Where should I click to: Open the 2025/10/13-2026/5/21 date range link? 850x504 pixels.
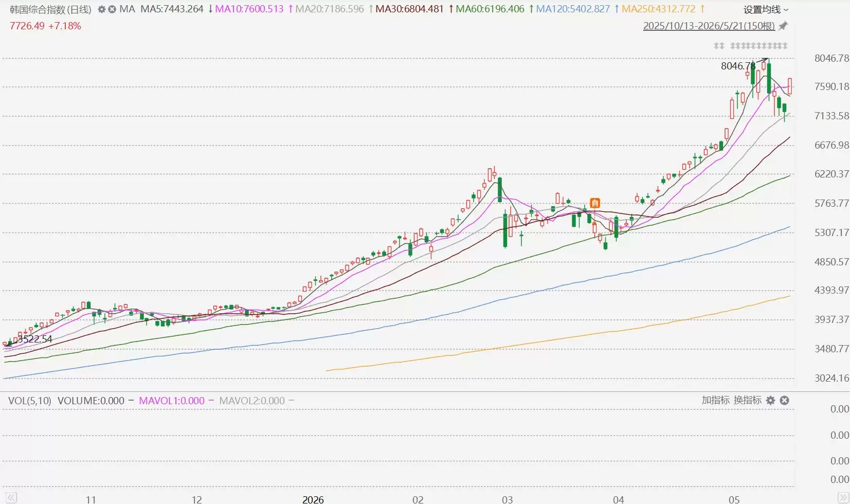pos(709,26)
